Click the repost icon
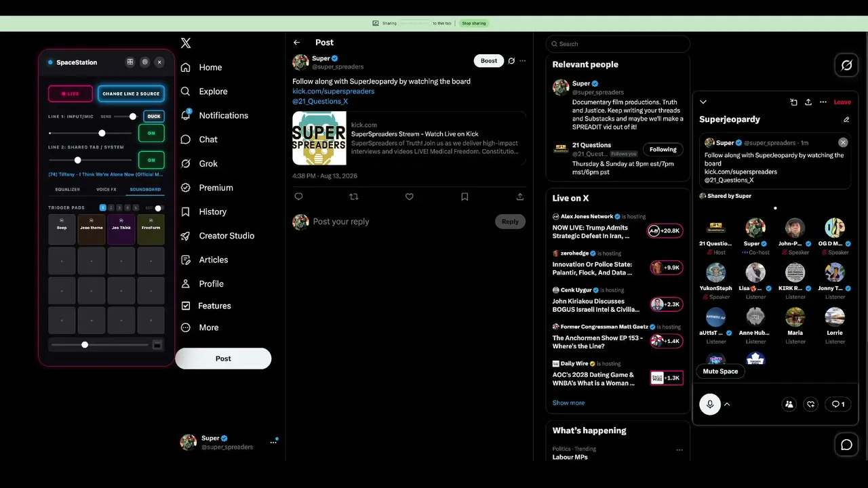Image resolution: width=868 pixels, height=488 pixels. [353, 197]
